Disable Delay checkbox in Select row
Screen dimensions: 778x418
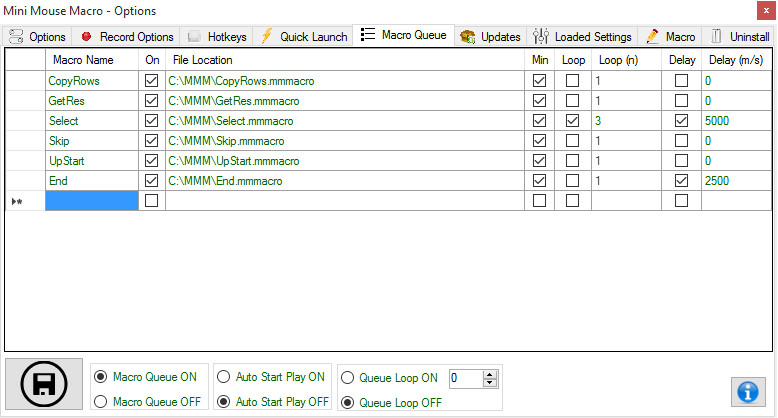click(x=682, y=121)
